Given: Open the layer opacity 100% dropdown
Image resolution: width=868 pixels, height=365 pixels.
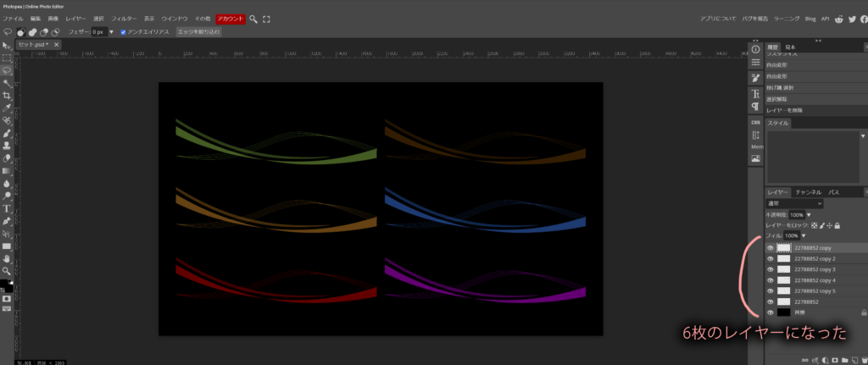Looking at the screenshot, I should point(809,215).
